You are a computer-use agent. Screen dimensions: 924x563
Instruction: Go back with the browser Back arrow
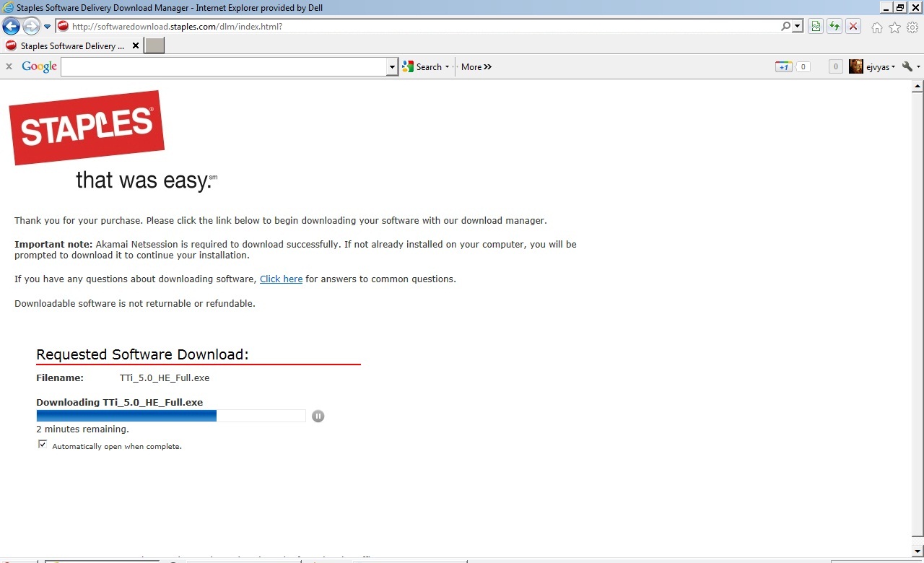tap(11, 27)
